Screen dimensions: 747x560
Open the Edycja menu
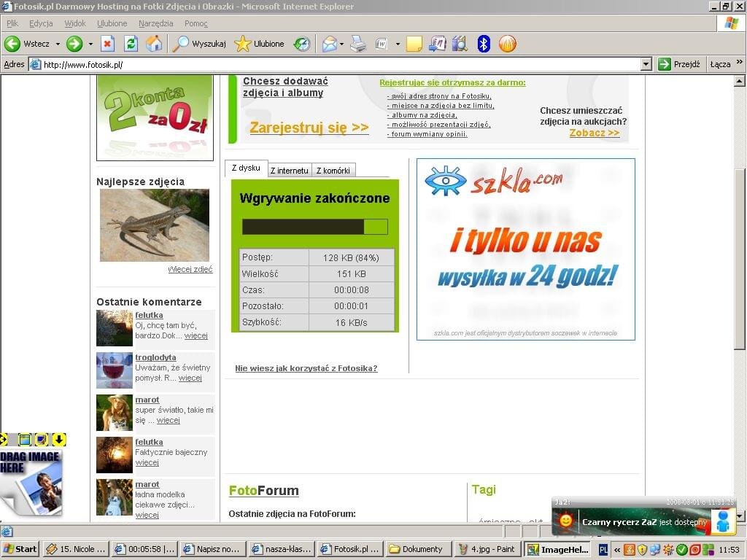(x=41, y=23)
